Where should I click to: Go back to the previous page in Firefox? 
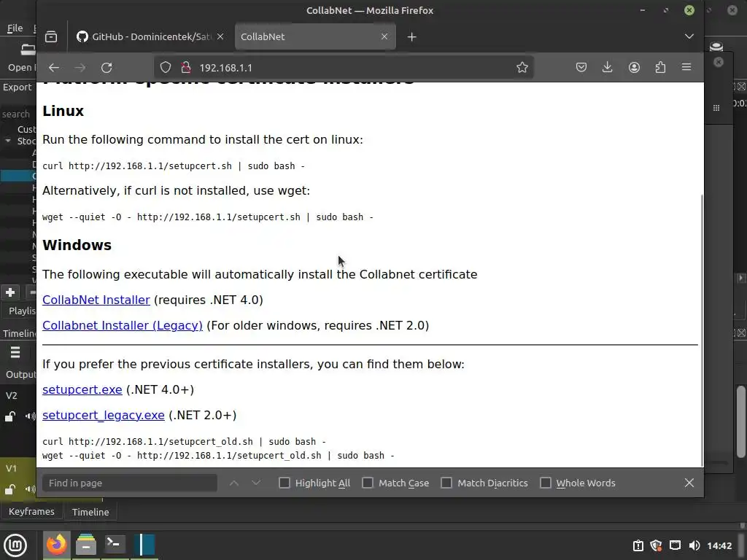pyautogui.click(x=54, y=68)
